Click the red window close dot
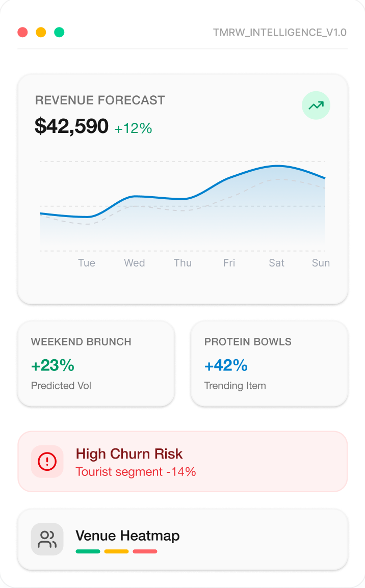 pyautogui.click(x=22, y=33)
